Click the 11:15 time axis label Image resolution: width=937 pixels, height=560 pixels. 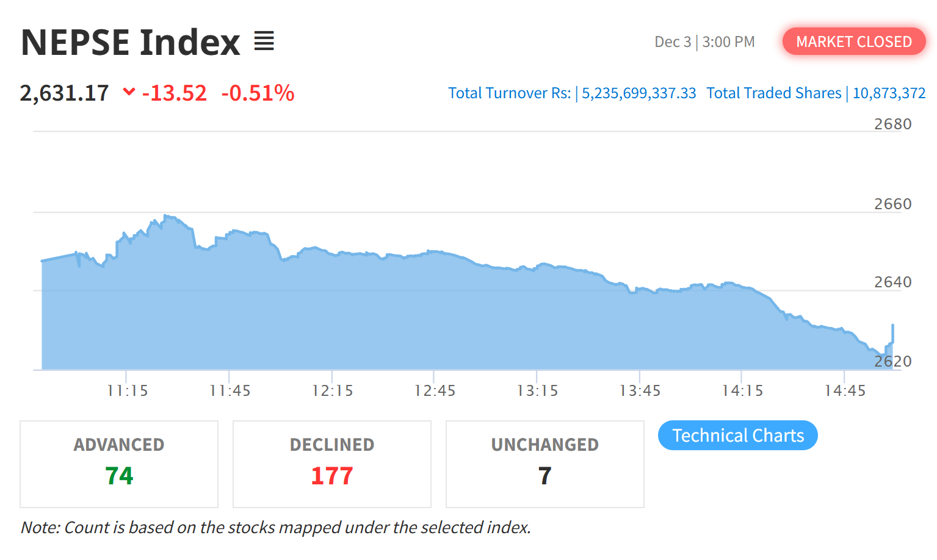pos(128,391)
